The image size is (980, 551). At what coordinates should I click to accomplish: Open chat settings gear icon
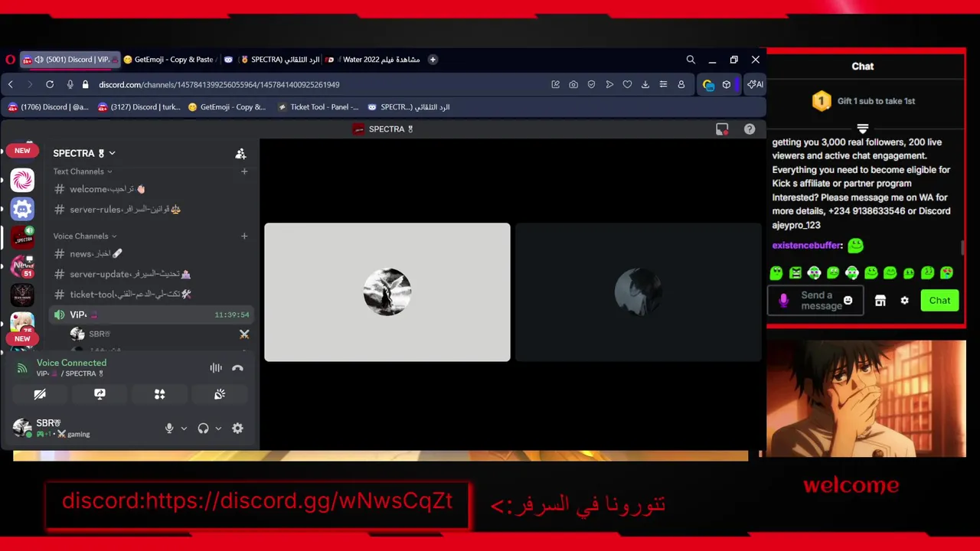[904, 301]
